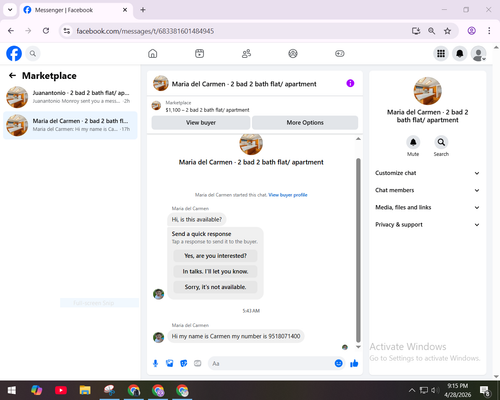Click the taskbar volume speaker icon
The height and width of the screenshot is (400, 500).
coord(434,390)
